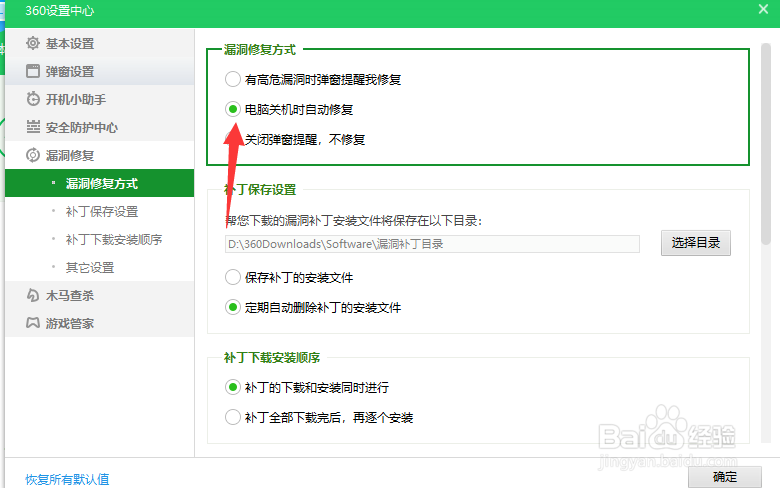This screenshot has width=780, height=488.
Task: Click the patch directory path field
Action: coord(432,244)
